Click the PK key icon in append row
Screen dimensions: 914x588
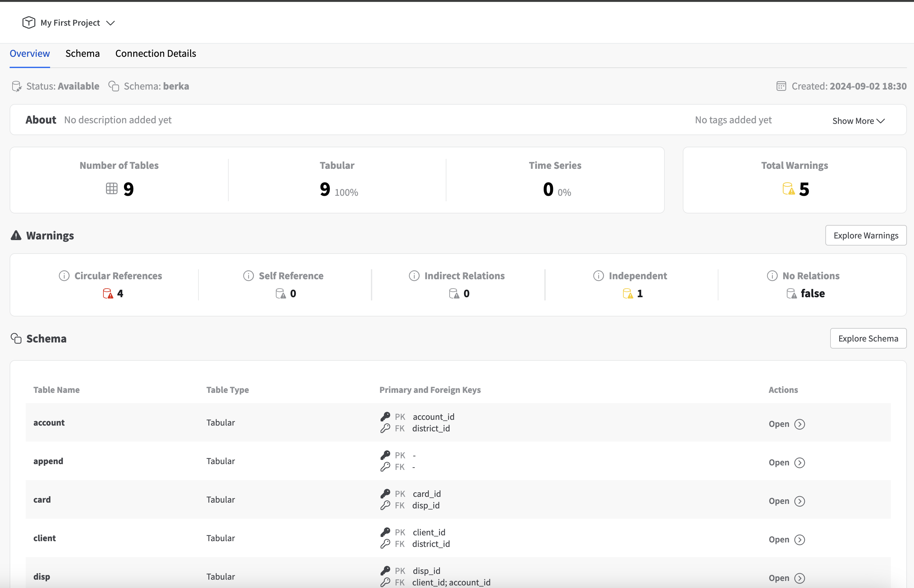click(x=385, y=455)
